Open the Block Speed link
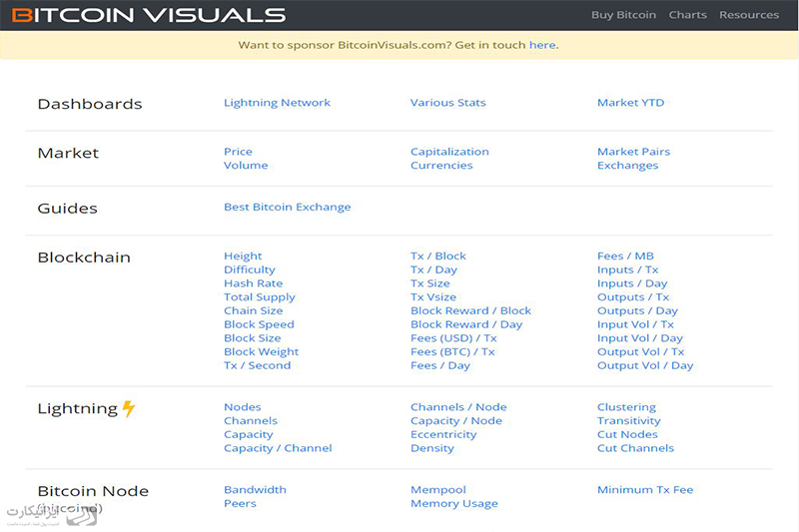The height and width of the screenshot is (532, 799). pyautogui.click(x=259, y=324)
